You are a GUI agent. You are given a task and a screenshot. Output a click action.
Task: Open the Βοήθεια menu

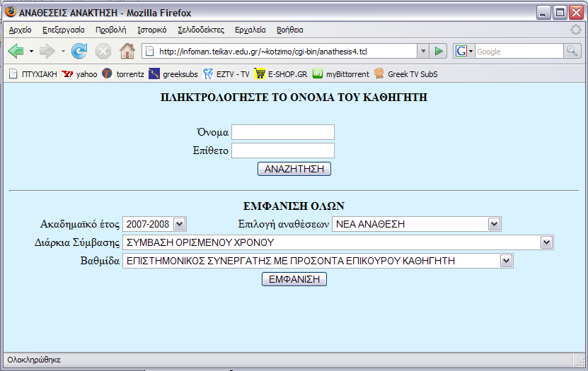(290, 30)
